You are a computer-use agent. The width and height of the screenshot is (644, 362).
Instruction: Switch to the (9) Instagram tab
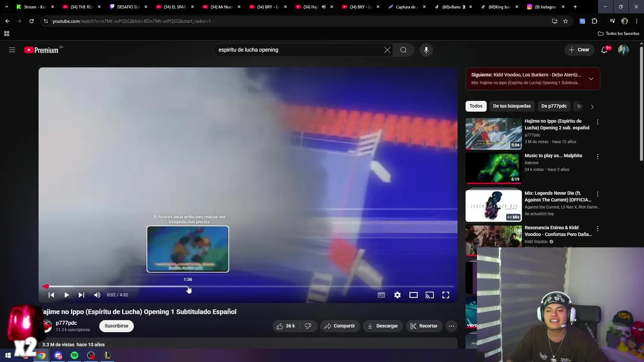coord(545,7)
